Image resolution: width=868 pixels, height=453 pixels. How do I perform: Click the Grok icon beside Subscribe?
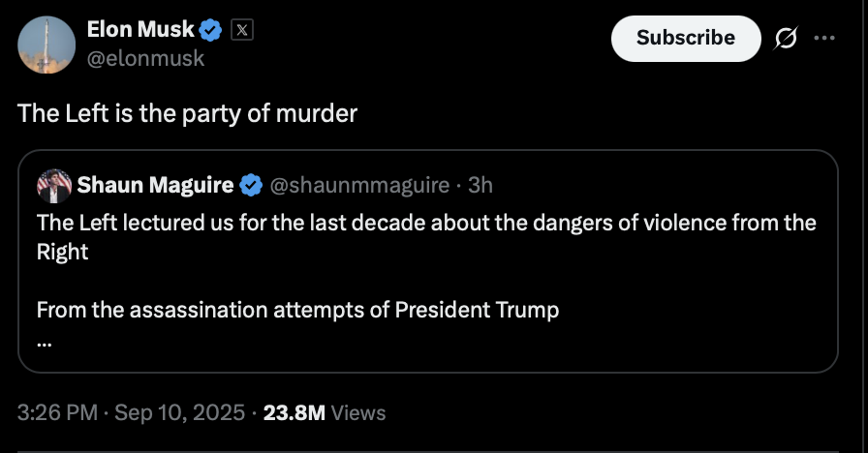787,39
